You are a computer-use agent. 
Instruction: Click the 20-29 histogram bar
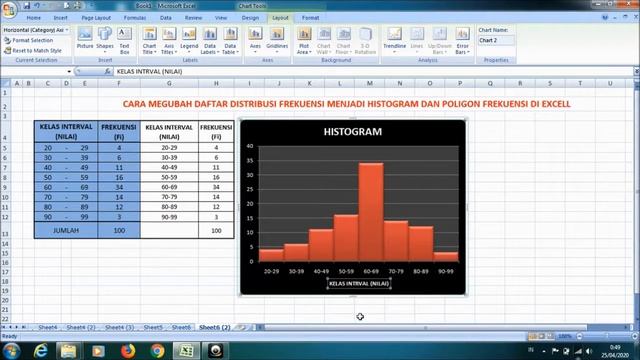pyautogui.click(x=271, y=255)
